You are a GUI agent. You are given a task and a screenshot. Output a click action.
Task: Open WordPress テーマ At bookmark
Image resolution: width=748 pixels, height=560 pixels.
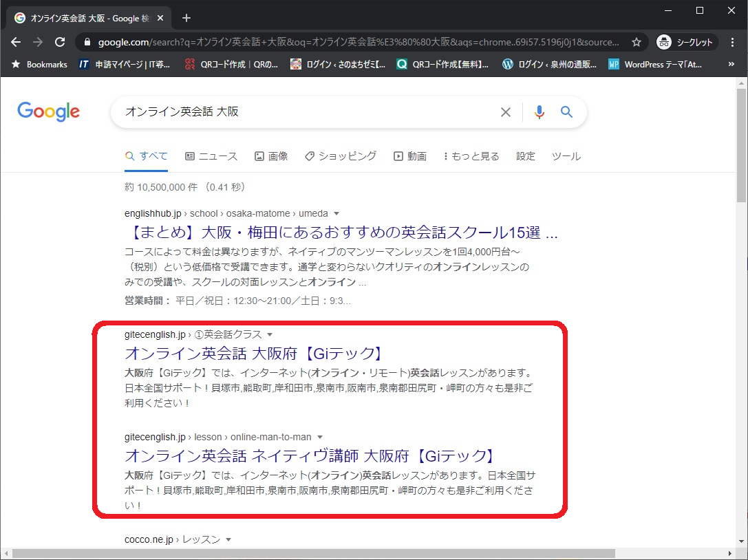(655, 65)
